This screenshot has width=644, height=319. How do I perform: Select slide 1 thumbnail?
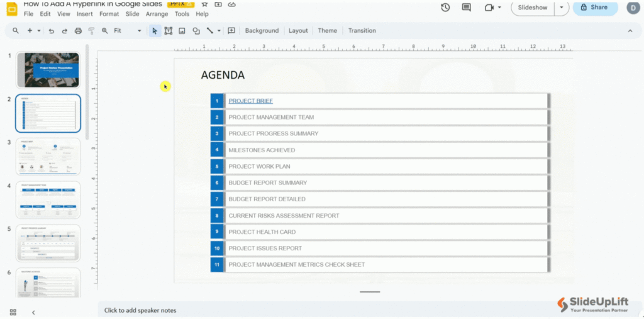[x=48, y=69]
